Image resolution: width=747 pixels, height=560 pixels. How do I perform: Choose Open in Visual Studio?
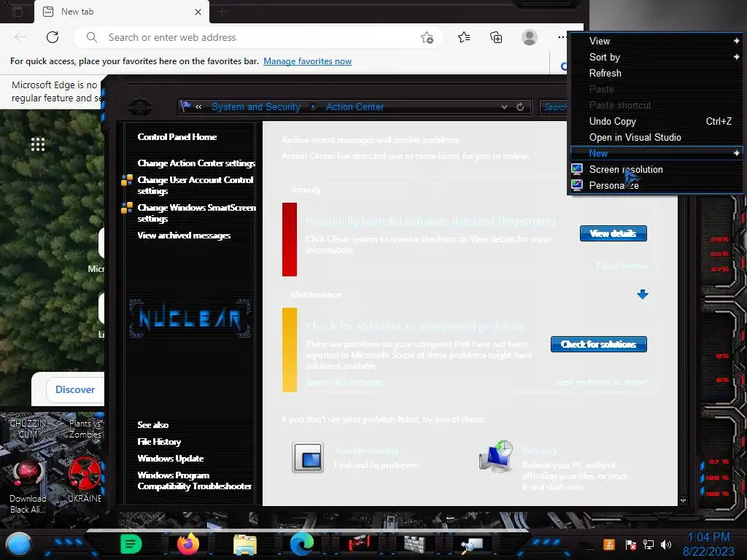656,137
